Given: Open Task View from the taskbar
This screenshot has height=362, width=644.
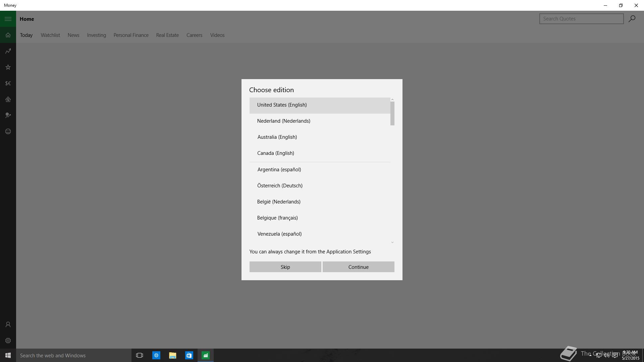Looking at the screenshot, I should [x=140, y=355].
